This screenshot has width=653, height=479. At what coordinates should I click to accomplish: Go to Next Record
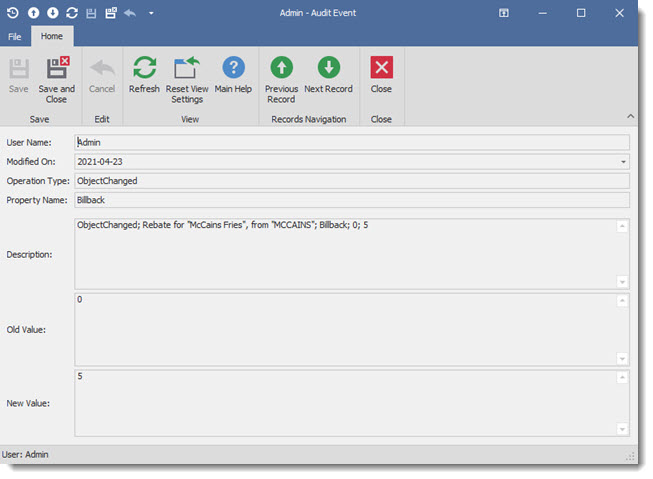[329, 75]
